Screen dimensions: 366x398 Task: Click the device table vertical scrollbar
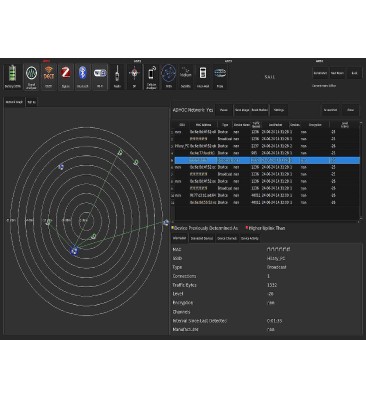(x=361, y=172)
